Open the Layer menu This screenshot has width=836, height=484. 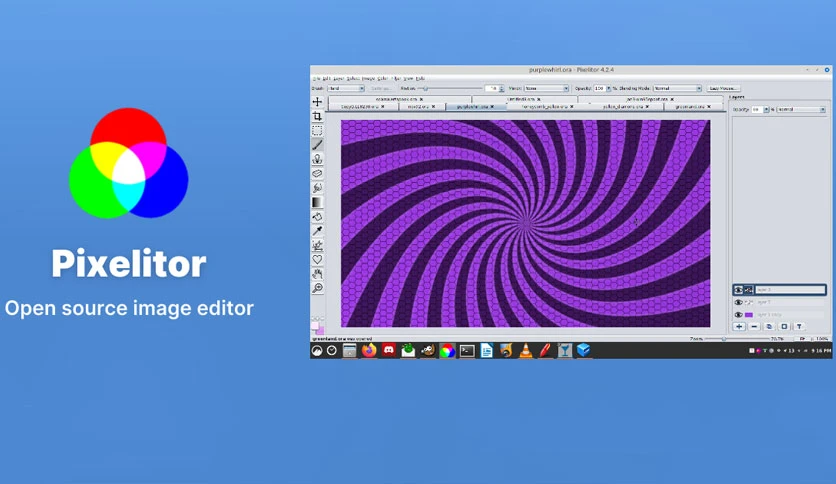pos(339,78)
